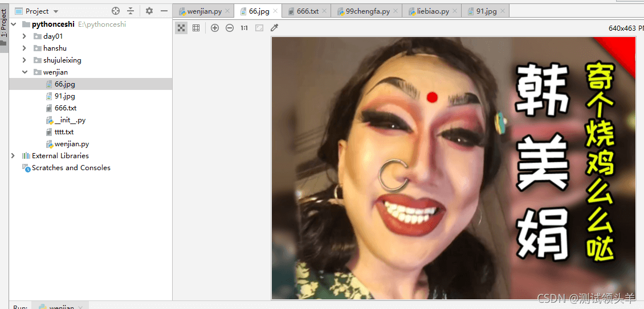644x309 pixels.
Task: Close the liebiao.py editor tab
Action: pyautogui.click(x=455, y=11)
